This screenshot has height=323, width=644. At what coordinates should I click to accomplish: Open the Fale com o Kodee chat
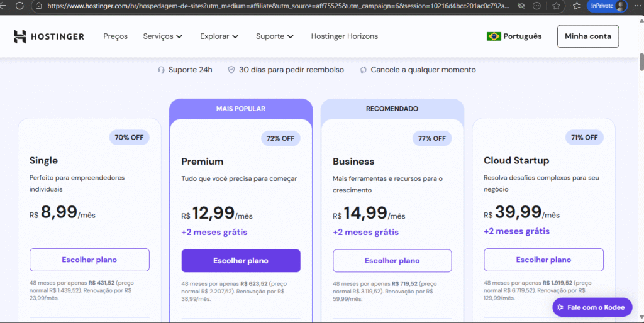coord(592,307)
